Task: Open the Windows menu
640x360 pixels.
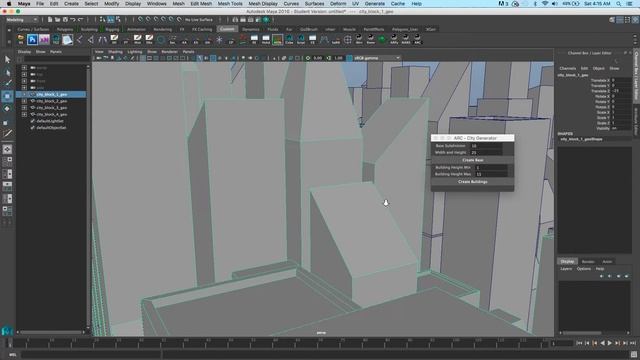Action: tap(156, 4)
